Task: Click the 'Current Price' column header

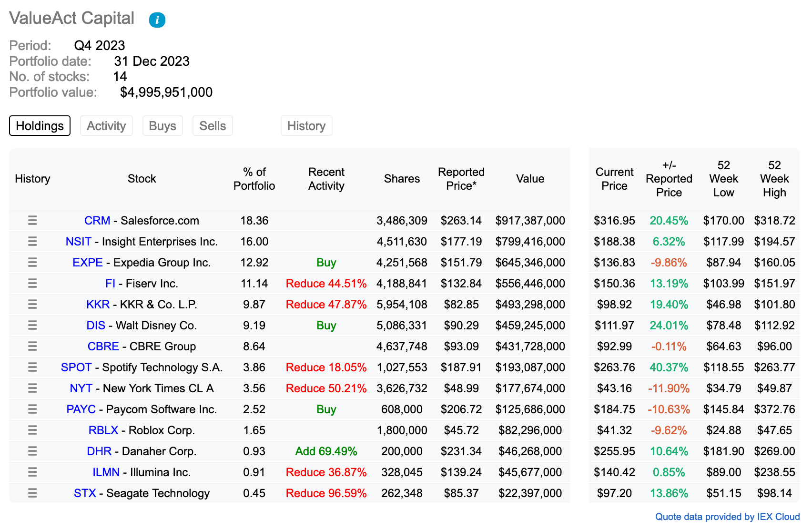Action: point(615,179)
